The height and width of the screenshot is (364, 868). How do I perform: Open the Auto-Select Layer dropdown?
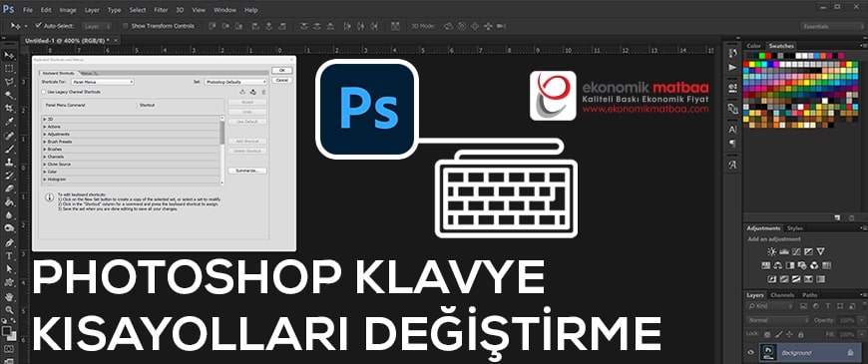97,26
